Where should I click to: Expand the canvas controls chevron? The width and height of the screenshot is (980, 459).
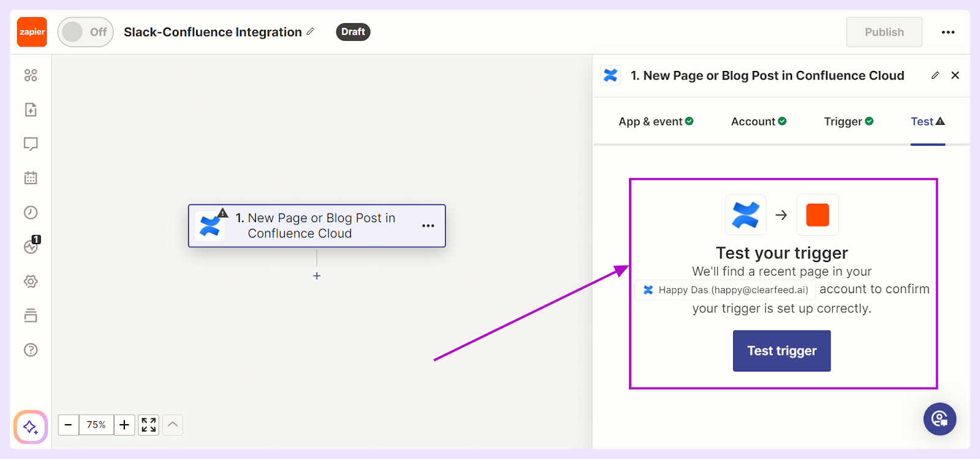pyautogui.click(x=173, y=425)
